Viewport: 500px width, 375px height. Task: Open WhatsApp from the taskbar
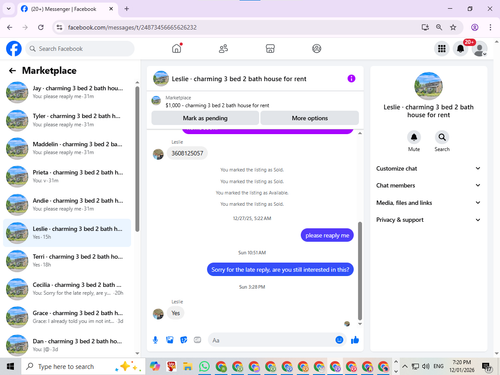pos(204,367)
